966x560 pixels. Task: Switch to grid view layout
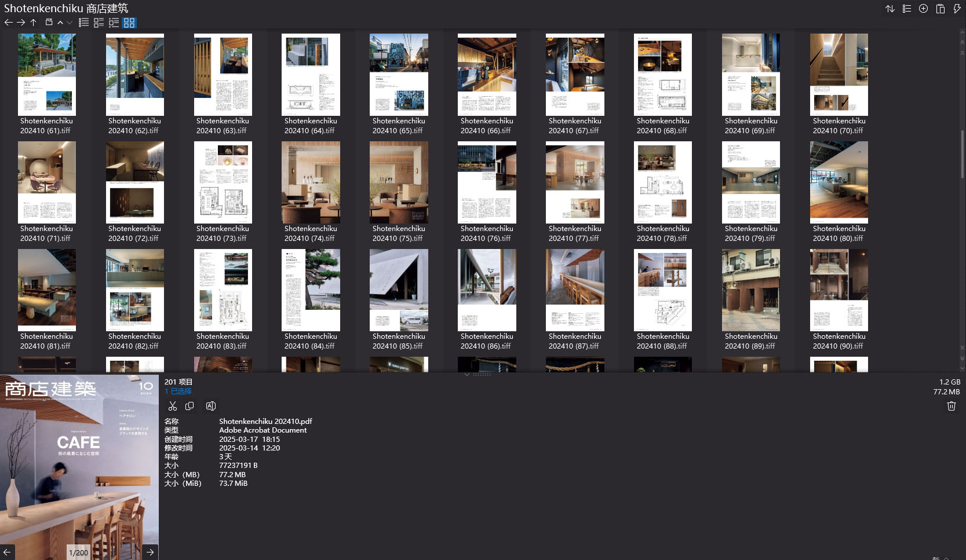(130, 23)
